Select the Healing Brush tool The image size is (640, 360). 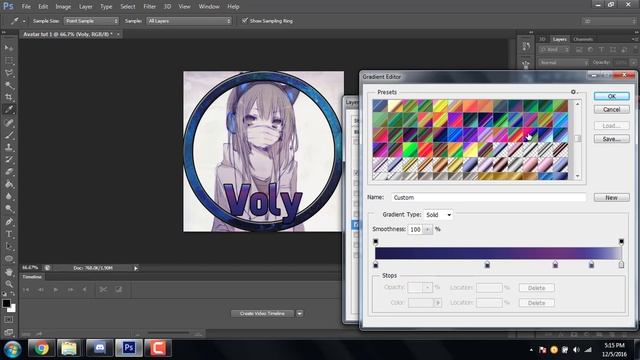point(9,122)
